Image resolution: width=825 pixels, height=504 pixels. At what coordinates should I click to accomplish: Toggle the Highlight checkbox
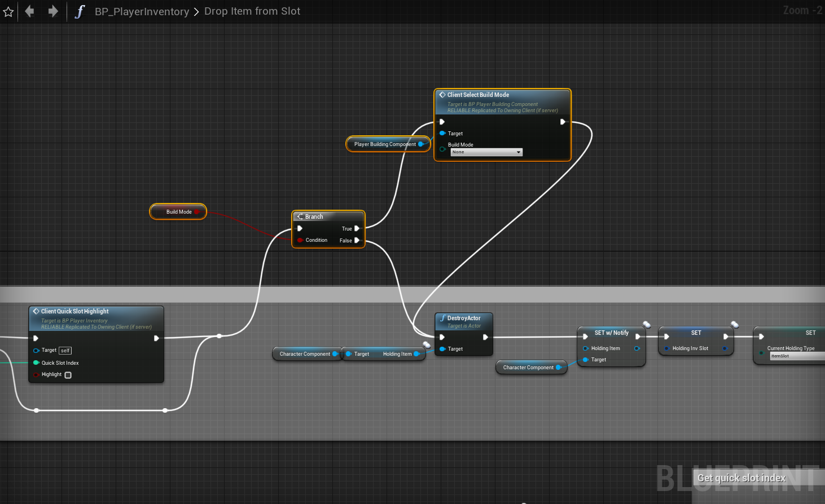coord(68,375)
